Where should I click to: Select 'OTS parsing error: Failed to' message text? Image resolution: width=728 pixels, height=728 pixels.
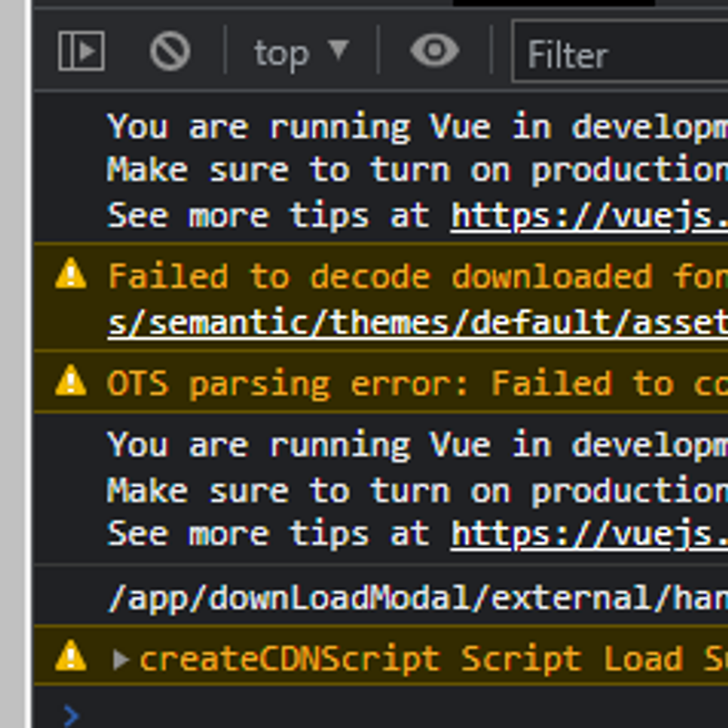pos(390,384)
